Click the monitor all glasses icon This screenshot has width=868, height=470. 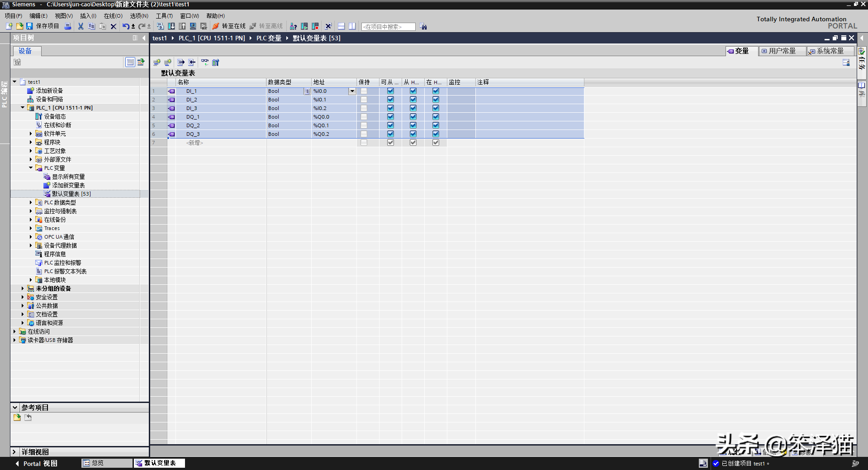(205, 62)
